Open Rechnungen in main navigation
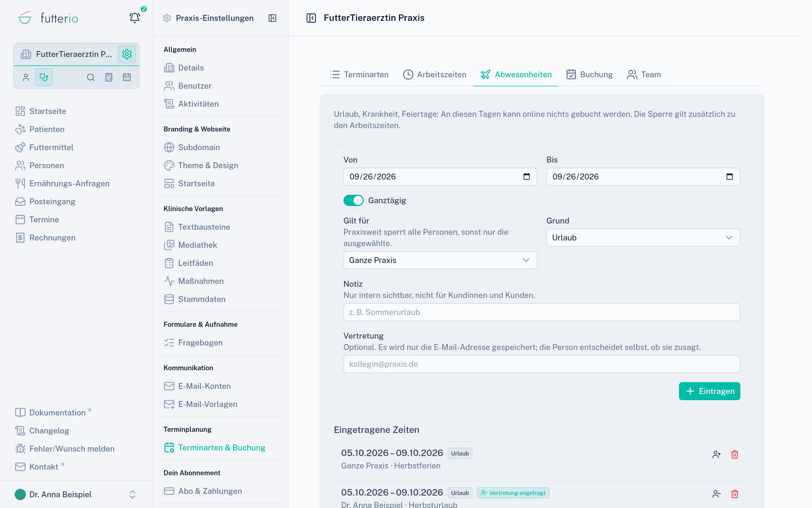This screenshot has width=812, height=508. click(45, 238)
